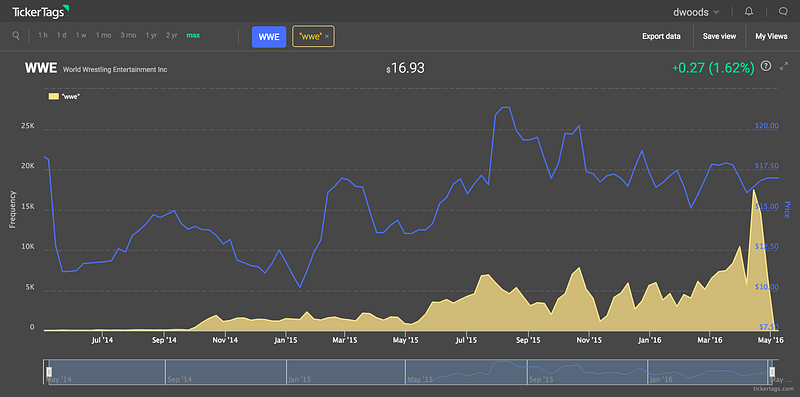The width and height of the screenshot is (800, 397).
Task: Click the frequency peak near May '16
Action: [754, 190]
